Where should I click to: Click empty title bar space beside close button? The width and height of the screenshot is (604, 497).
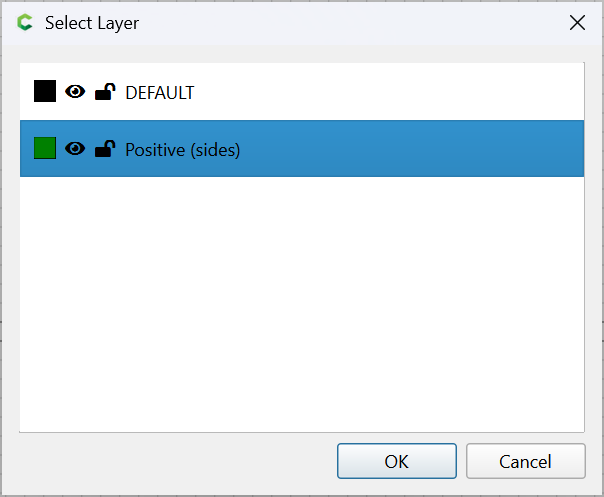(347, 23)
